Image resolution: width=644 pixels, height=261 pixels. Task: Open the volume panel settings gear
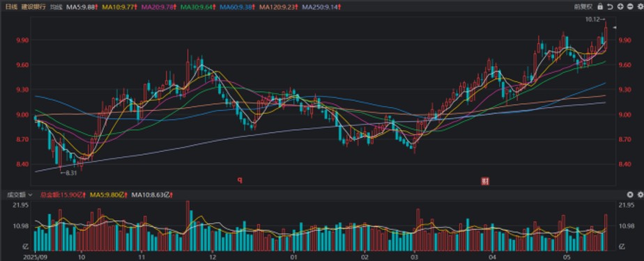pos(640,194)
